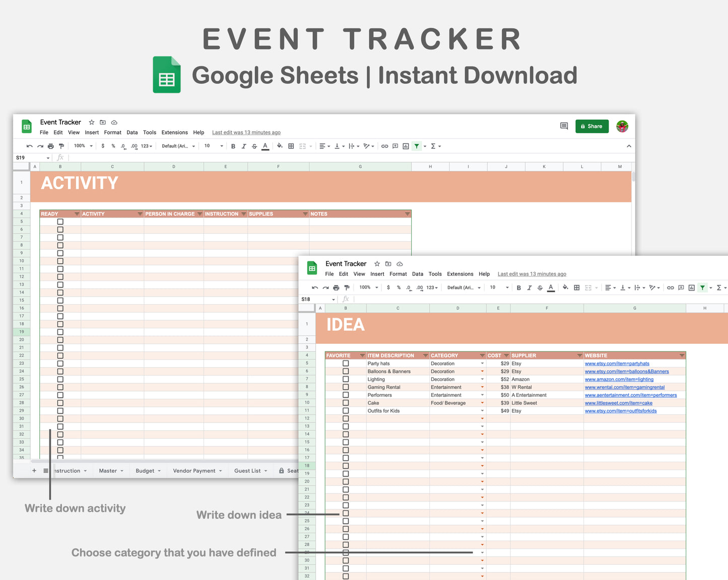Screen dimensions: 728x580
Task: Toggle the Favorite checkbox for Cake
Action: (x=346, y=402)
